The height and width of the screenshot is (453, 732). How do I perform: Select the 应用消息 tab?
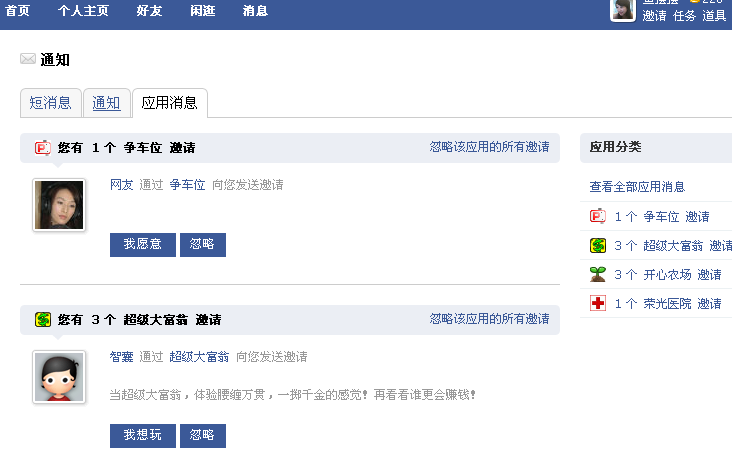tap(170, 103)
